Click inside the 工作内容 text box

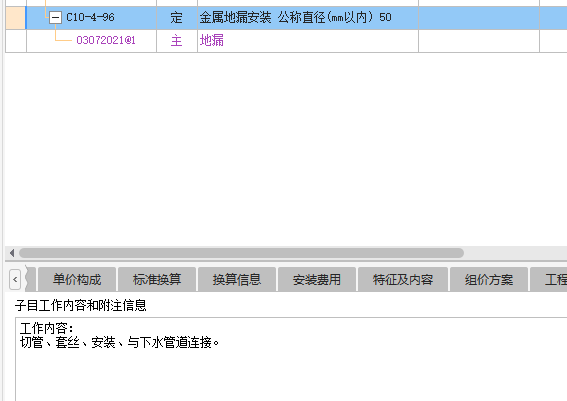pyautogui.click(x=291, y=359)
